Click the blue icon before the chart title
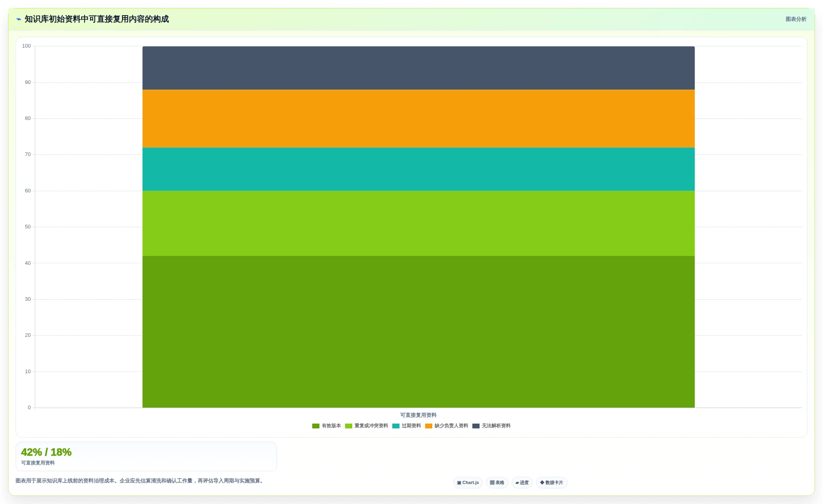Screen dimensions: 823x504 click(x=19, y=19)
